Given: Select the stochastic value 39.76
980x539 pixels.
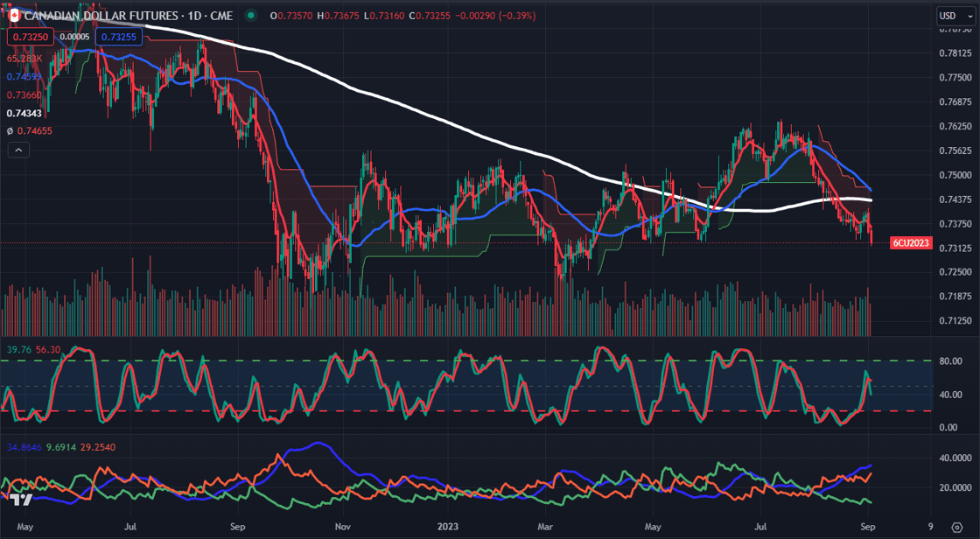Looking at the screenshot, I should [18, 349].
